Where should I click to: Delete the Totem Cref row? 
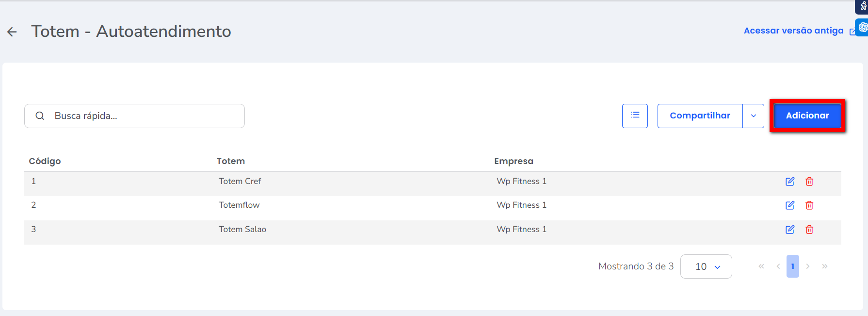[809, 182]
